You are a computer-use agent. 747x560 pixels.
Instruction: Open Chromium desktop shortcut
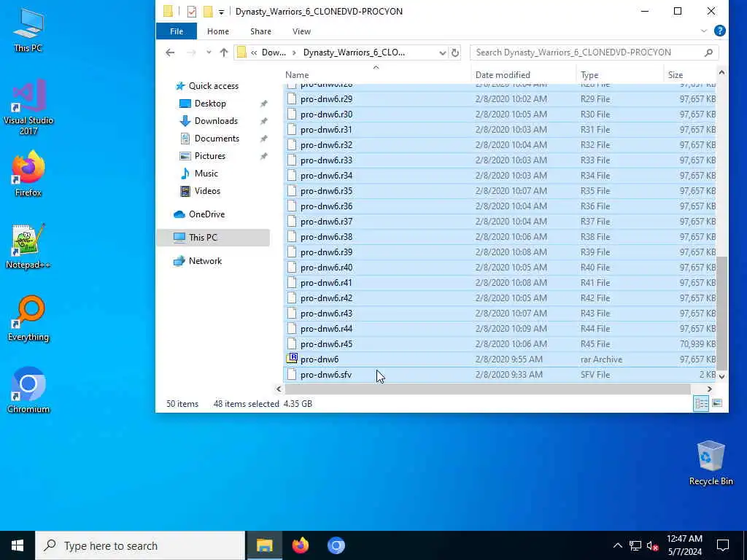click(x=28, y=390)
